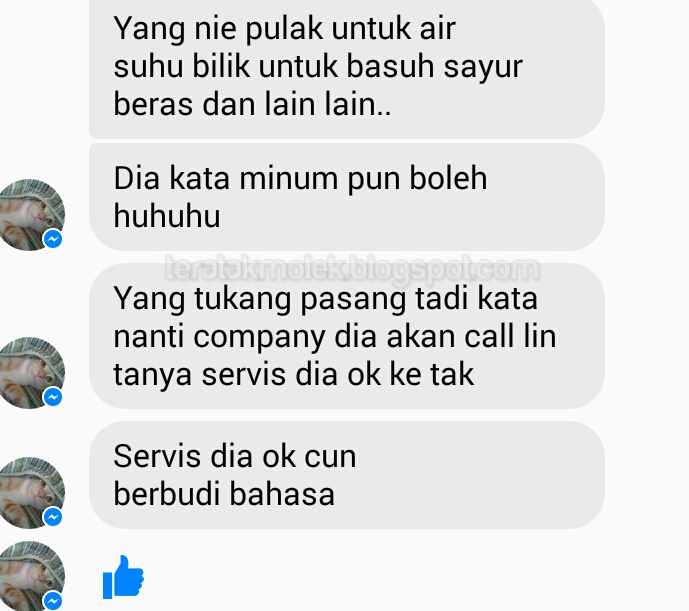Click the word "huhuhu" in the message

pyautogui.click(x=167, y=216)
